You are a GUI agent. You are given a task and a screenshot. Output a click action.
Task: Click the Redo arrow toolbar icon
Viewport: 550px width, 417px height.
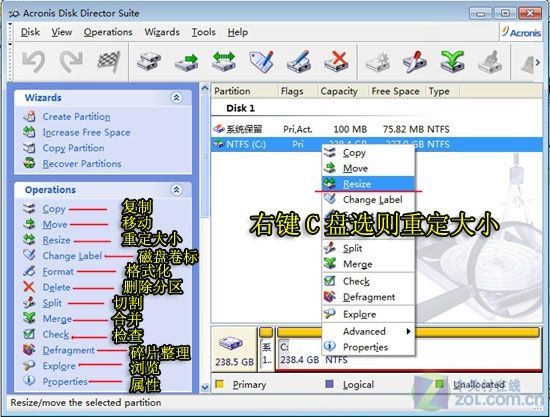pyautogui.click(x=72, y=62)
